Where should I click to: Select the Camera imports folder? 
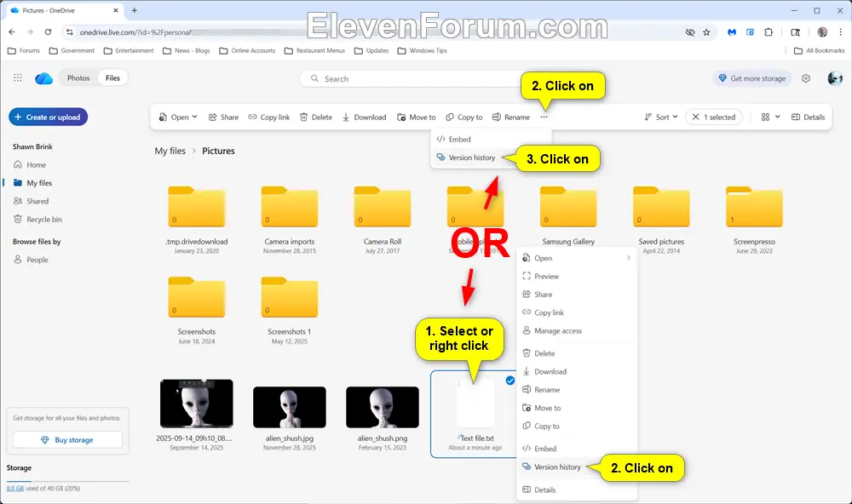(290, 207)
